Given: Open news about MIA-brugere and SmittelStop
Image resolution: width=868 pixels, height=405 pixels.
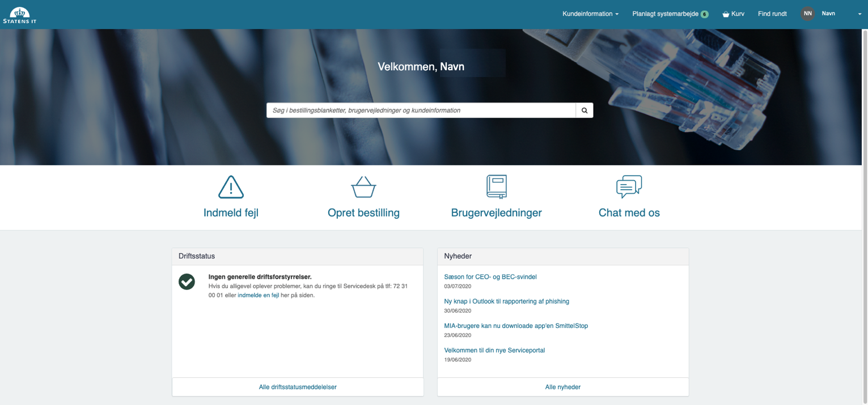Looking at the screenshot, I should pyautogui.click(x=515, y=326).
